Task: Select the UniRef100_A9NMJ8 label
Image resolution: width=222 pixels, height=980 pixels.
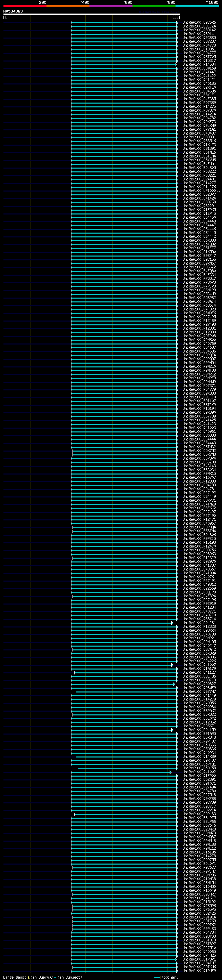Action: (199, 841)
